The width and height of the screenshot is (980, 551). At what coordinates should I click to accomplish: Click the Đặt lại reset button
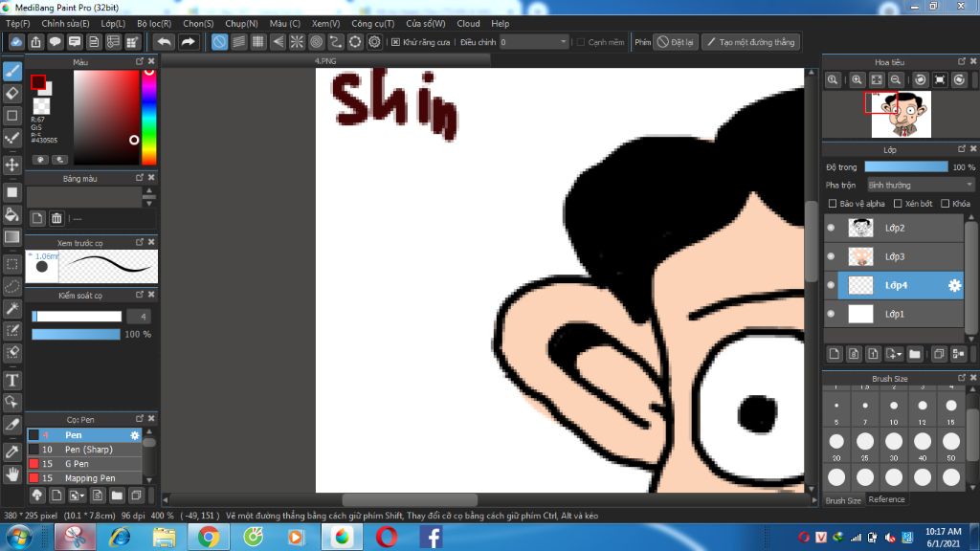pyautogui.click(x=676, y=42)
